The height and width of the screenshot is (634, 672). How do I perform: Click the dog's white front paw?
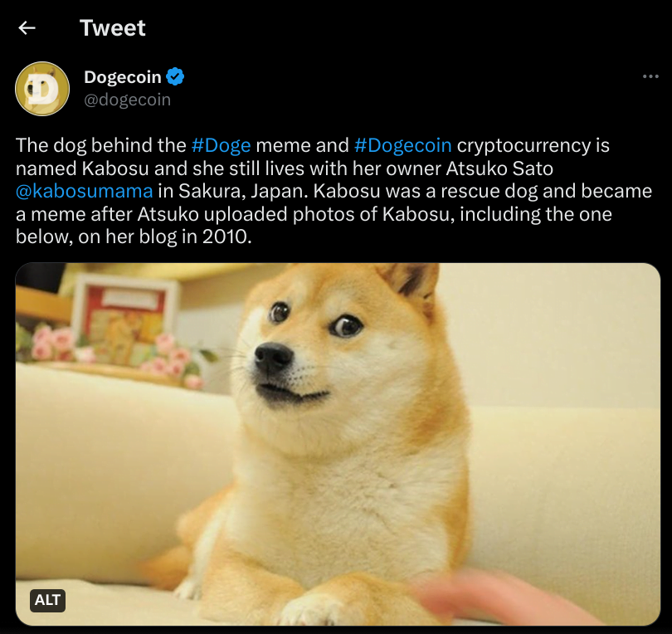(309, 611)
